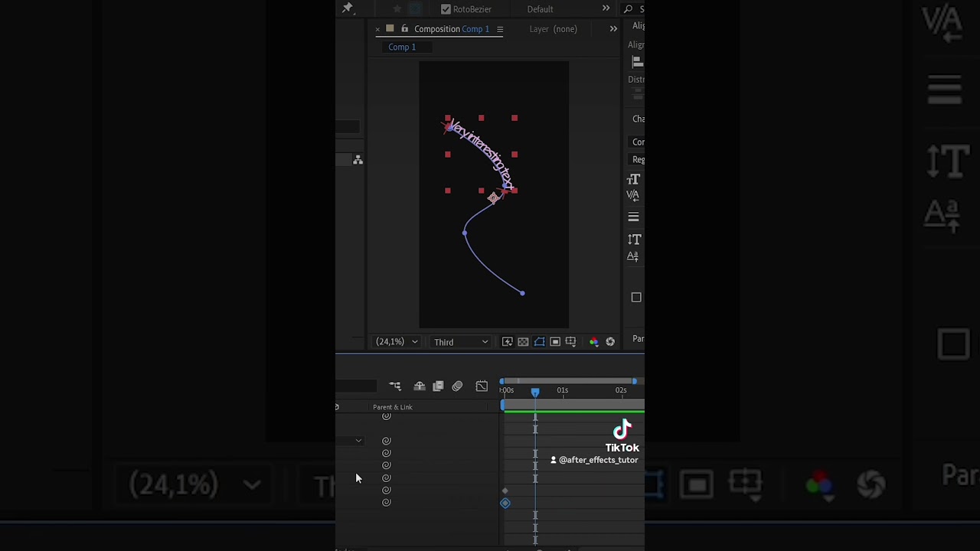Close the Composition Comp 1 panel tab
Image resolution: width=980 pixels, height=551 pixels.
point(377,29)
